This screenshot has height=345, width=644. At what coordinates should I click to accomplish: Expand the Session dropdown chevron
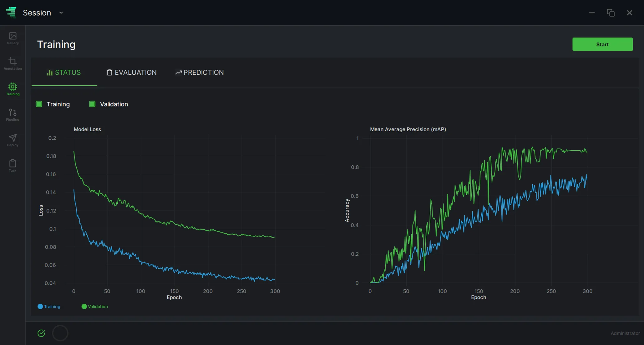coord(61,13)
